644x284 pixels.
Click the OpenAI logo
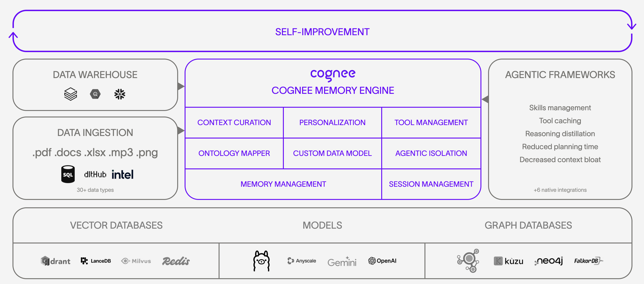tap(382, 261)
